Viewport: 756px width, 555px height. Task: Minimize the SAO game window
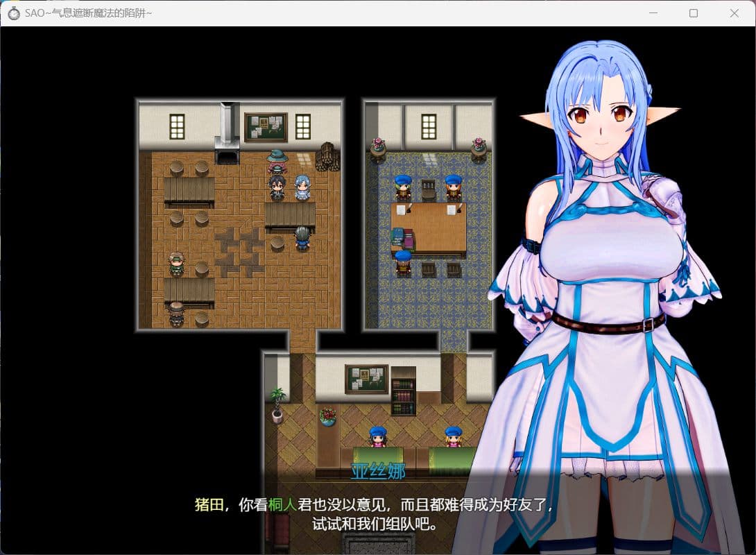tap(653, 13)
